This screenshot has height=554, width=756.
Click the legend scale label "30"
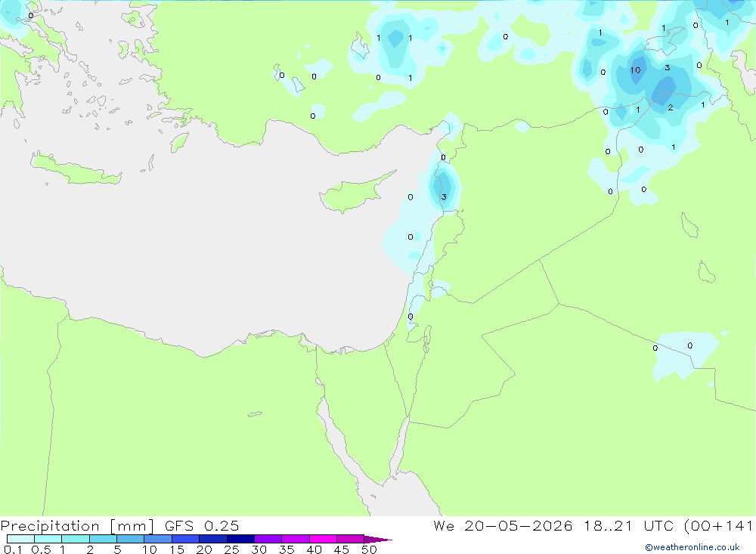point(259,549)
